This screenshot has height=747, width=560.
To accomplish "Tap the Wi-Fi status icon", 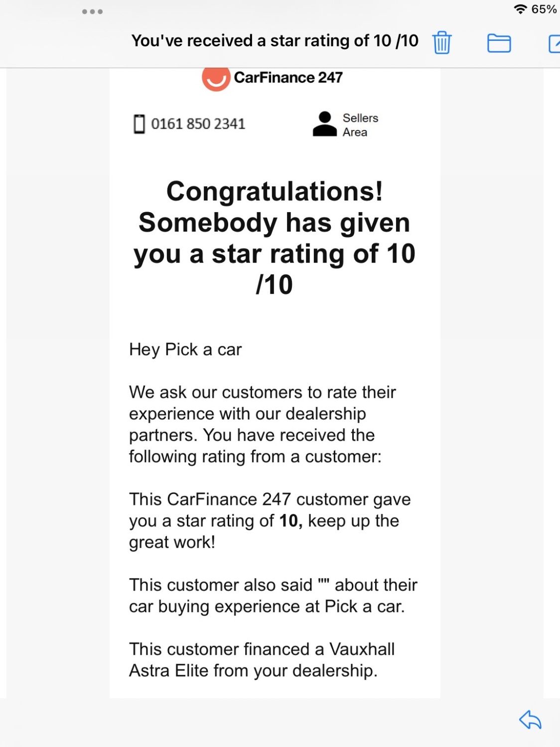I will pos(520,9).
